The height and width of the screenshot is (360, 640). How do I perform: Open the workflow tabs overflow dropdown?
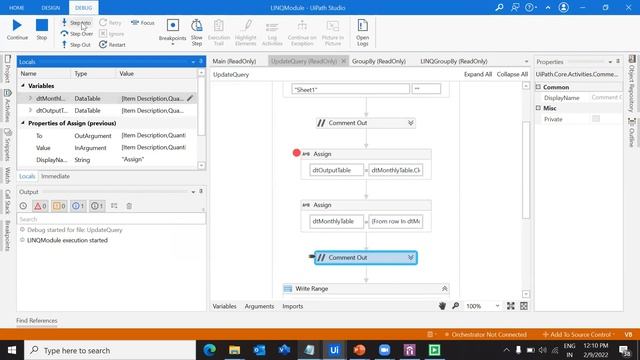526,62
